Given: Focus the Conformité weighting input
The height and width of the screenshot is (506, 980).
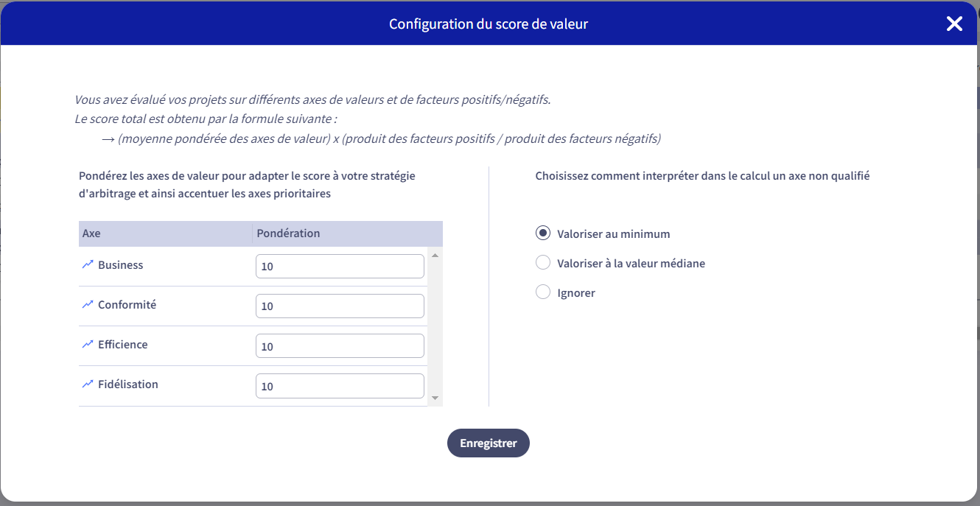Looking at the screenshot, I should [x=340, y=306].
